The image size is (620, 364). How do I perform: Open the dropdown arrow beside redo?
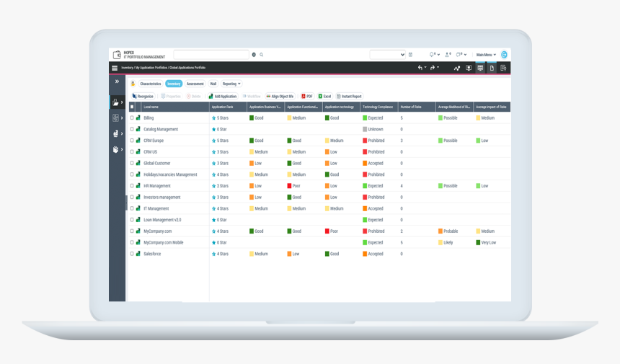pos(438,68)
